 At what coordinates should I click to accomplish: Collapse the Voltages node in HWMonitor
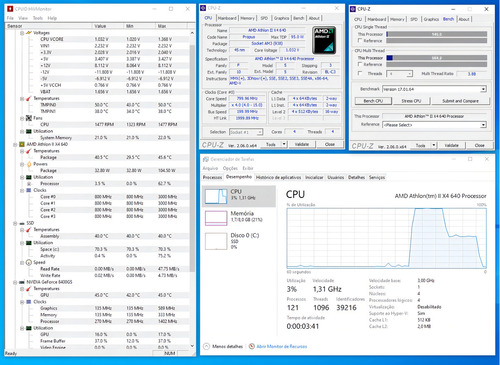tap(22, 33)
